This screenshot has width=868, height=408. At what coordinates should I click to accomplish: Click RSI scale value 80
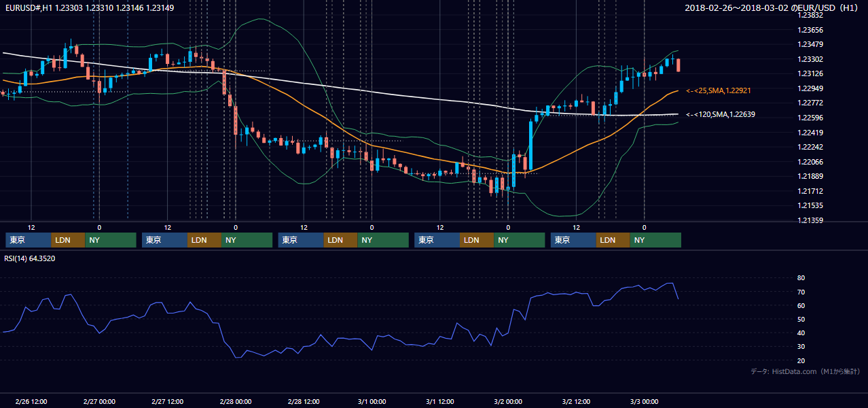tap(801, 278)
